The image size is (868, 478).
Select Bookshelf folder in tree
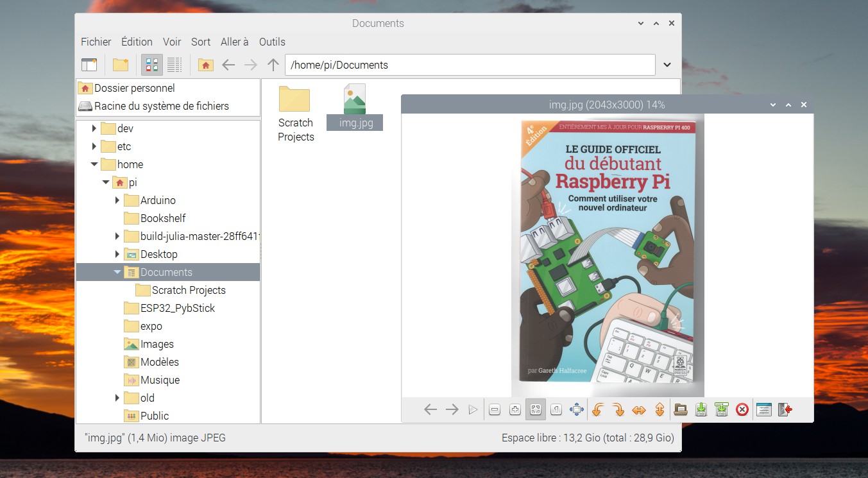coord(163,218)
